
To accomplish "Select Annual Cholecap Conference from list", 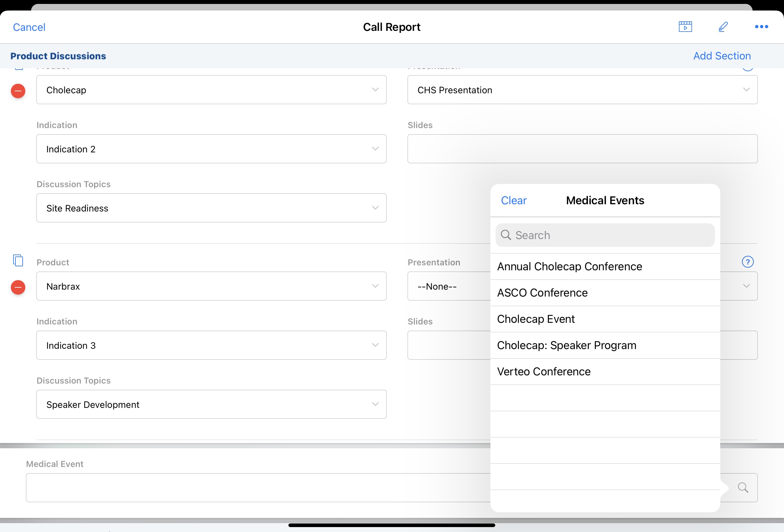I will [x=570, y=267].
